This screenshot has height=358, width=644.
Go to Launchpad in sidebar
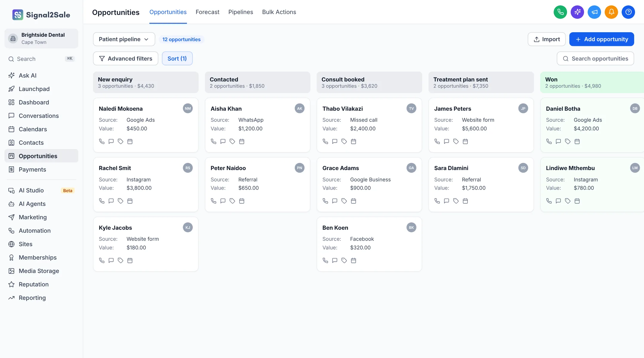[x=41, y=89]
